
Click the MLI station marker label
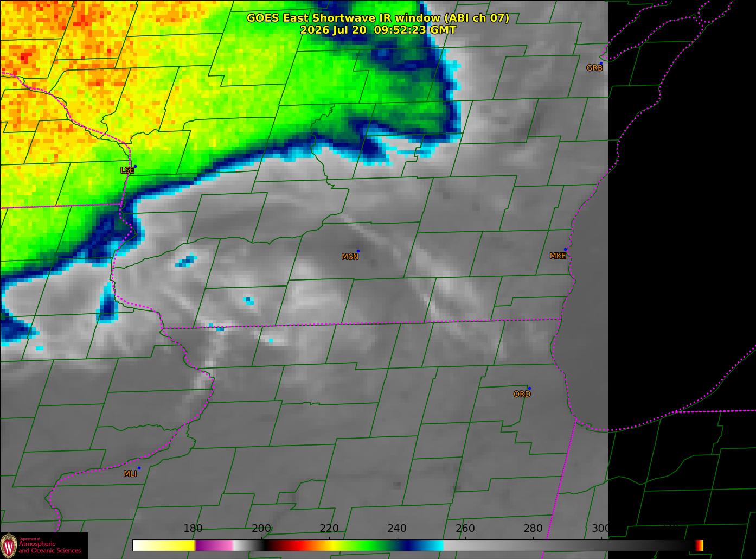point(130,474)
